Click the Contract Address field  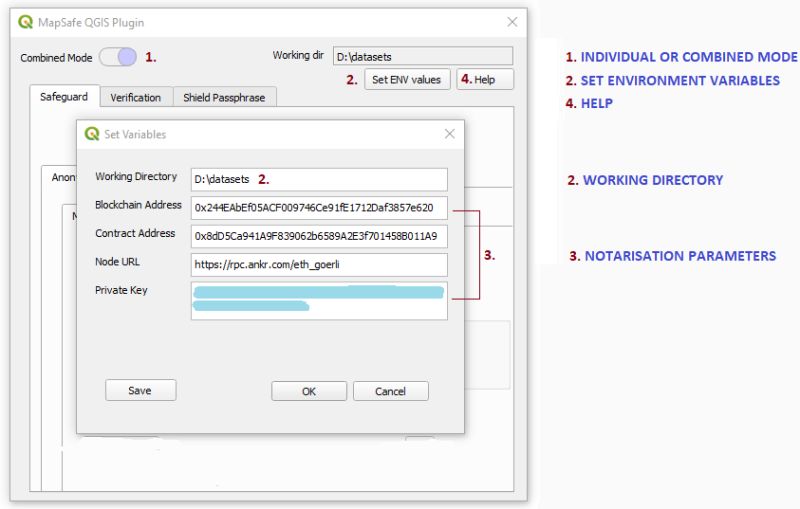point(319,236)
